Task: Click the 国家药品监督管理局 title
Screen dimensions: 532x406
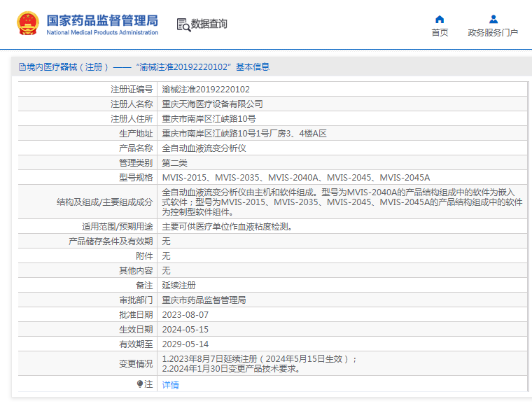Action: 102,20
